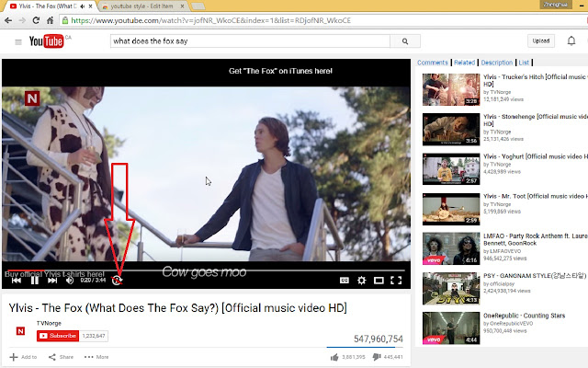The width and height of the screenshot is (588, 368).
Task: Open Ylvis - Mr. Toot thumbnail
Action: (451, 209)
